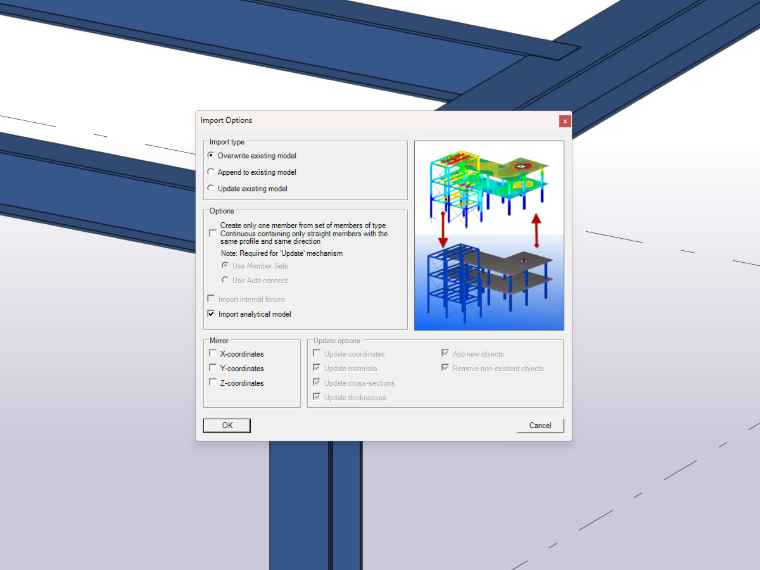The height and width of the screenshot is (570, 760).
Task: Click the "Note: Required for 'Update' mechanism" text
Action: point(282,253)
